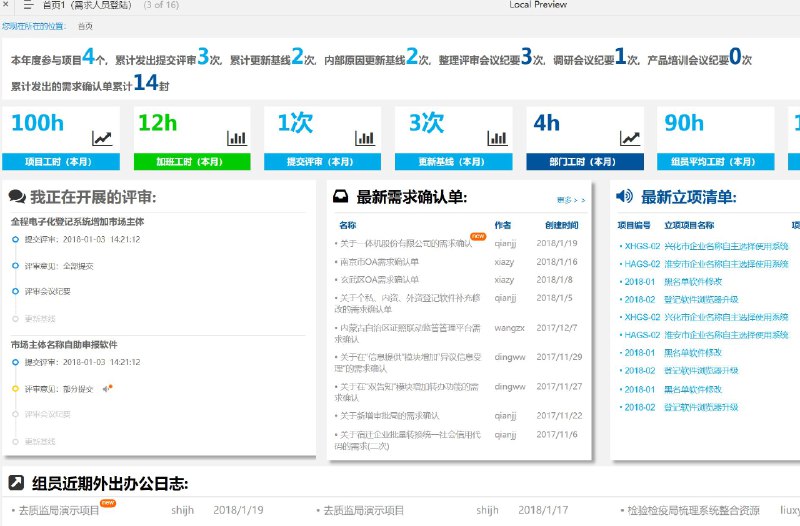Click the new badge on 关于一体机股份有限公司 row
The height and width of the screenshot is (526, 800).
(478, 236)
